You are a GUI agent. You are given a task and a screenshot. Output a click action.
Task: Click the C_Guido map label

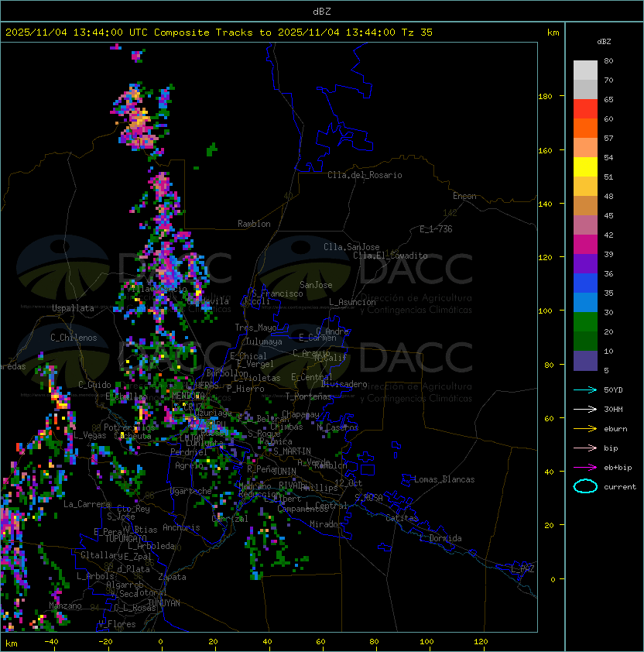click(x=94, y=385)
